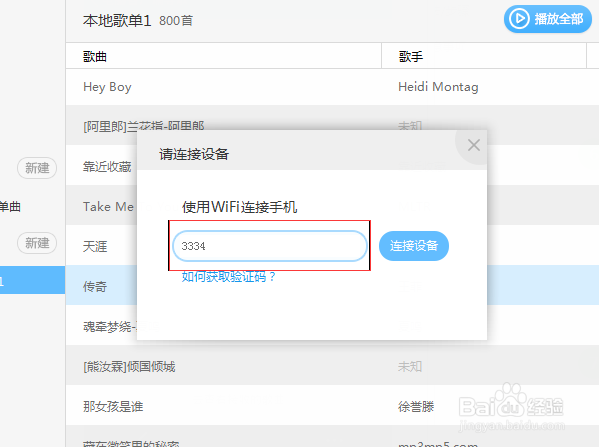This screenshot has height=447, width=599.
Task: Select the song [阿里郎]兰花指-阿里郎
Action: click(144, 126)
